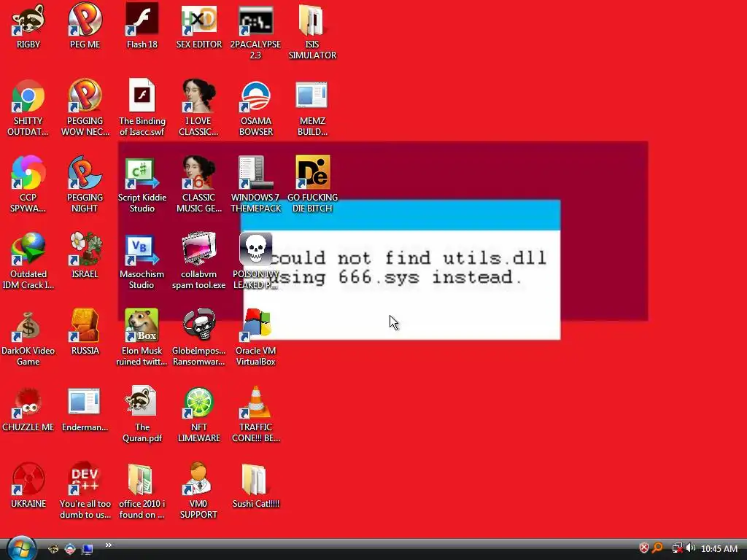Launch the Flash 18 shortcut

point(142,20)
